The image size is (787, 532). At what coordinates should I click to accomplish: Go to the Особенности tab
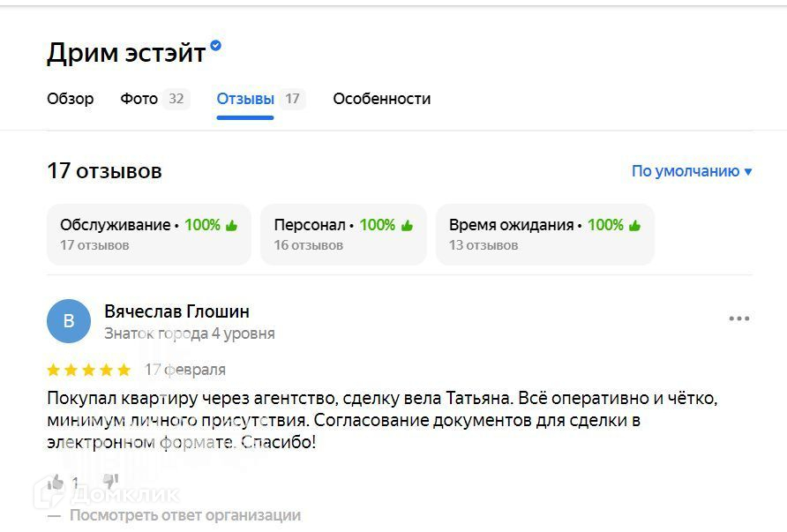pos(381,99)
